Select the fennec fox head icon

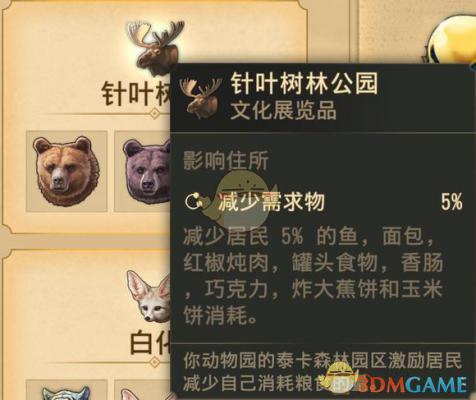pyautogui.click(x=149, y=297)
